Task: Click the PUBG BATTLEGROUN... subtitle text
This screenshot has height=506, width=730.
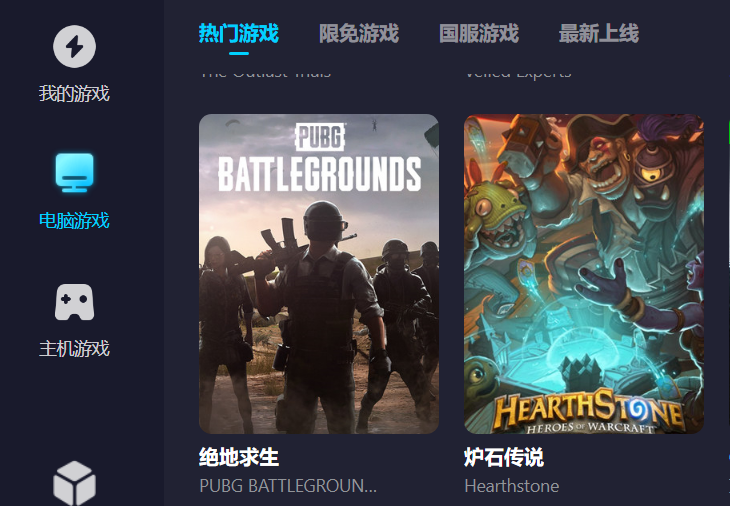Action: tap(288, 486)
